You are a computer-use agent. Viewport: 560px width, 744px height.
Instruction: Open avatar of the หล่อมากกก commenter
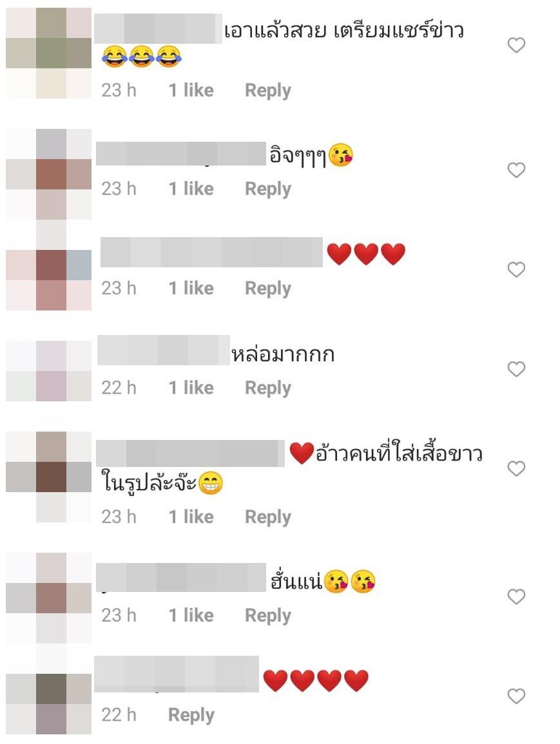click(x=48, y=370)
